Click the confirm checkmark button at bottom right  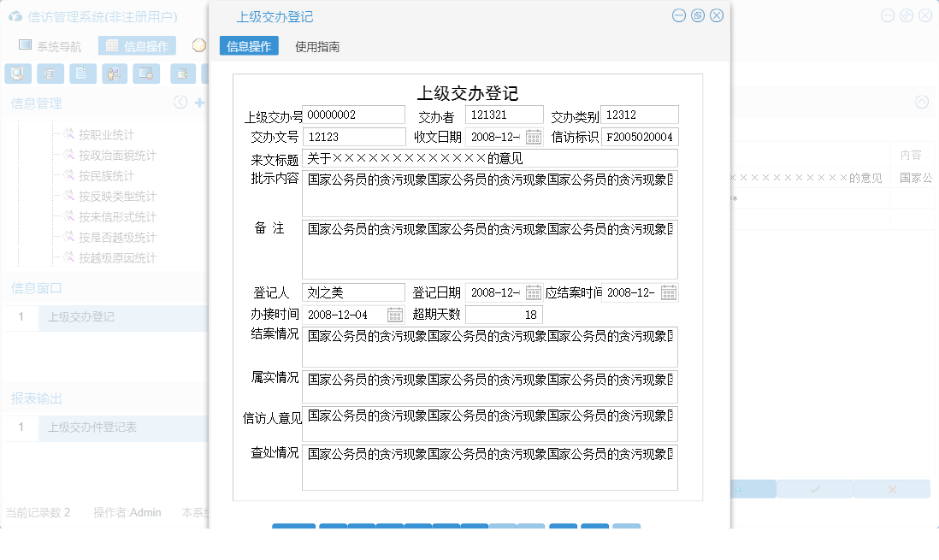point(814,491)
